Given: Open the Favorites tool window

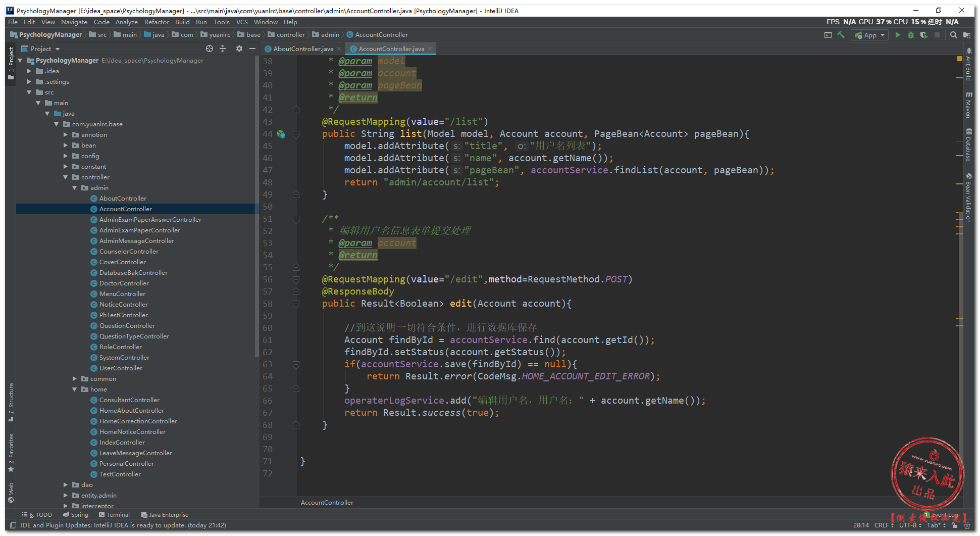Looking at the screenshot, I should pos(11,453).
